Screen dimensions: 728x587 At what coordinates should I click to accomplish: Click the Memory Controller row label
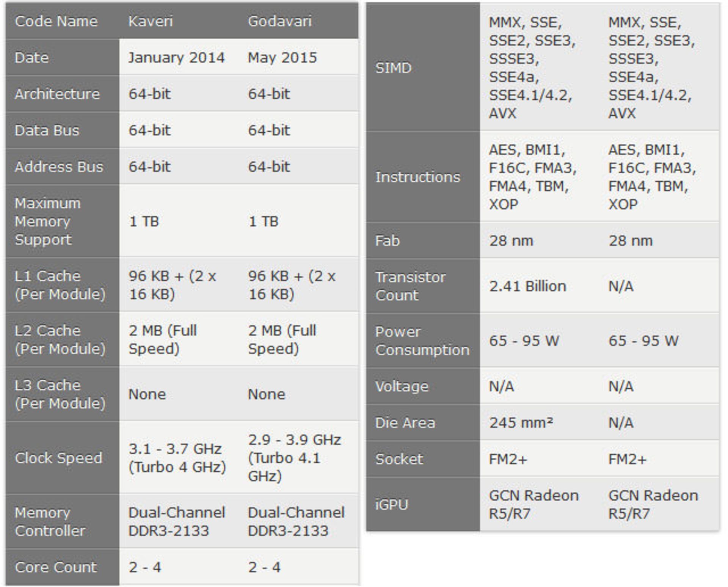(x=63, y=521)
